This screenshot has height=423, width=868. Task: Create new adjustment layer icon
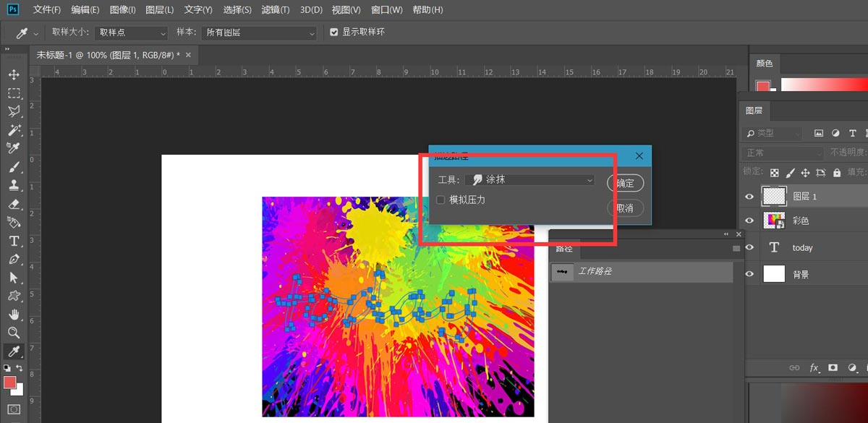pos(851,368)
